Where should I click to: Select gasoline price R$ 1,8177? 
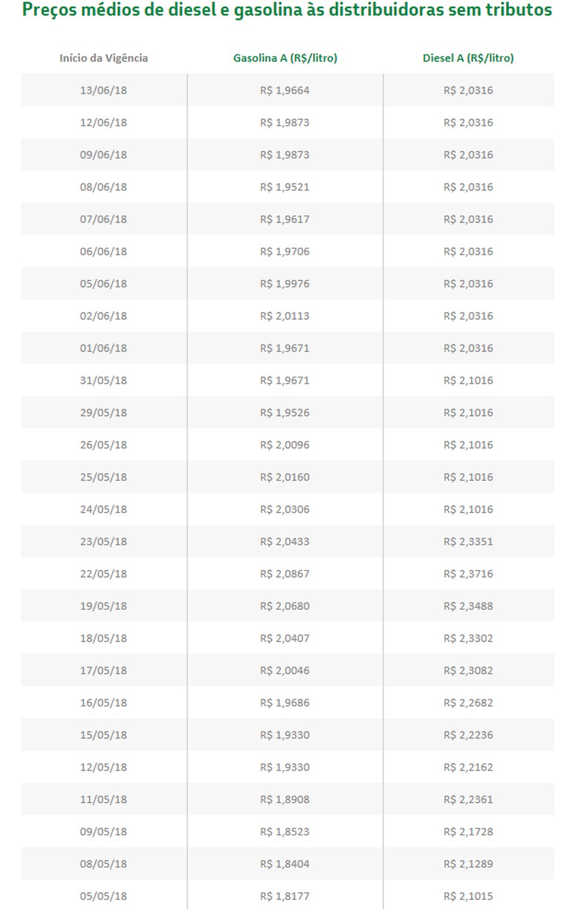(284, 896)
